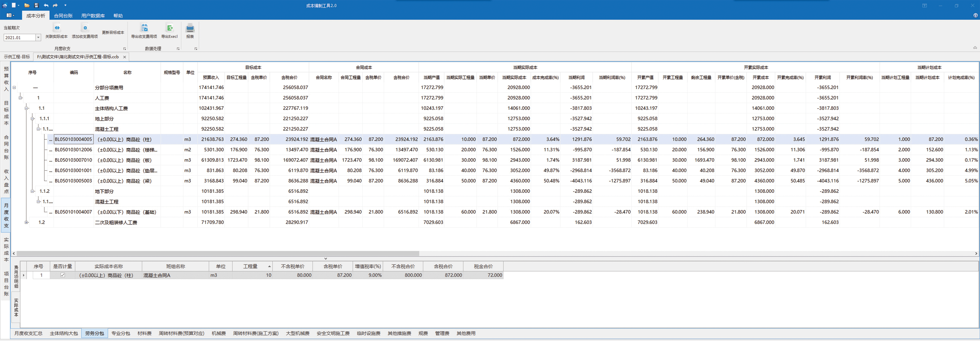Switch to 用户数据库 ribbon tab

coord(93,16)
